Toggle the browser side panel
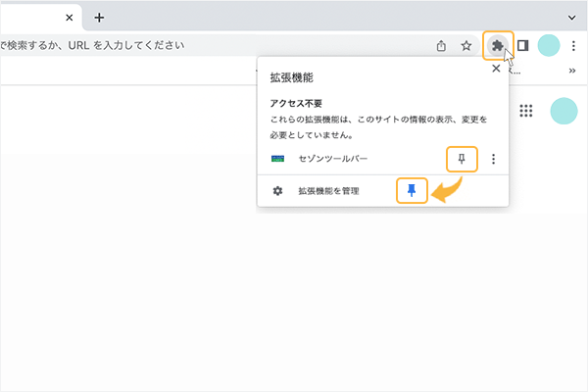Screen dimensions: 588x392 tap(523, 45)
